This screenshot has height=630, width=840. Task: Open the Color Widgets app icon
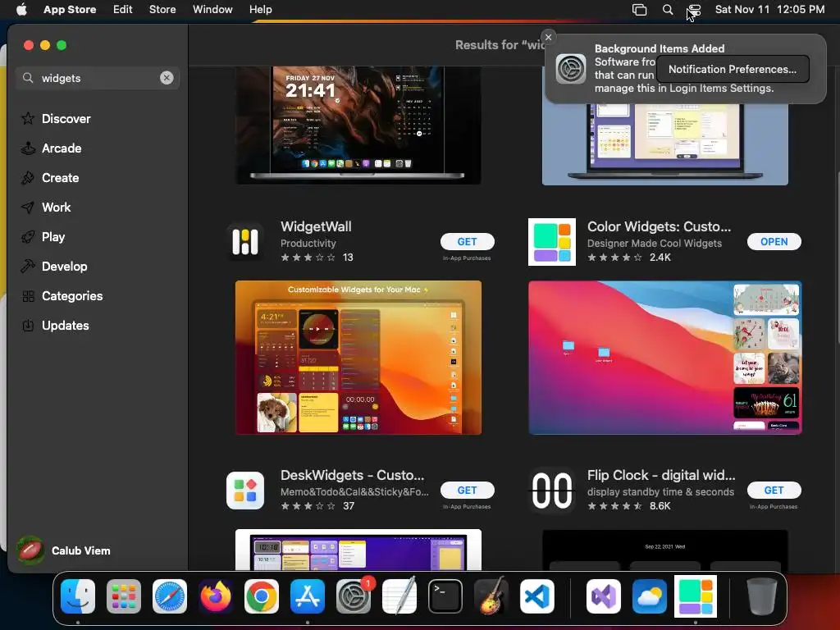pos(552,242)
